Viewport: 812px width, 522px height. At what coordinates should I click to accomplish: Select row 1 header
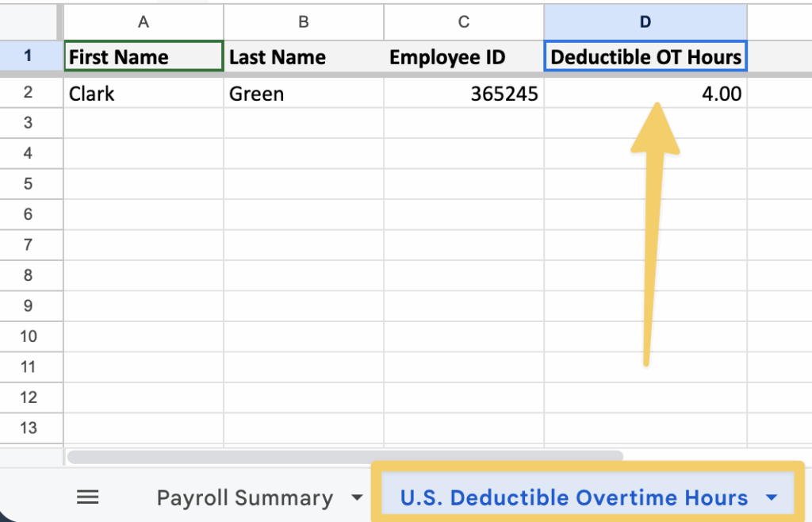coord(29,56)
